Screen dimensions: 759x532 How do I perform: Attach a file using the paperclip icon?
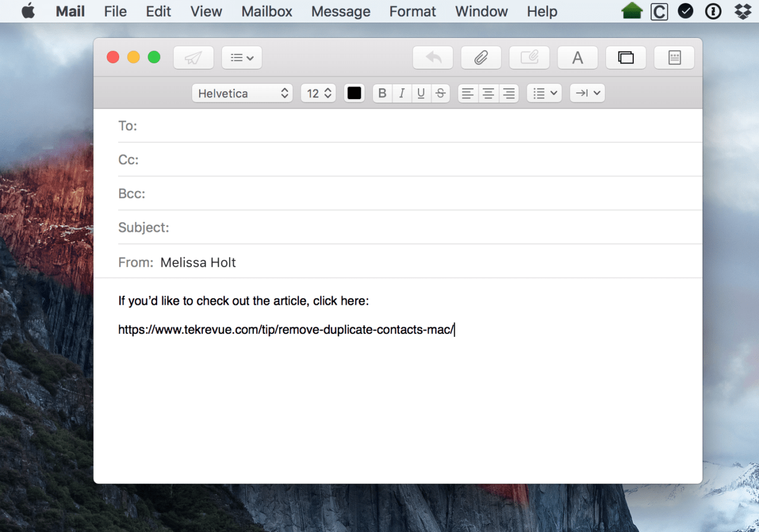(481, 58)
